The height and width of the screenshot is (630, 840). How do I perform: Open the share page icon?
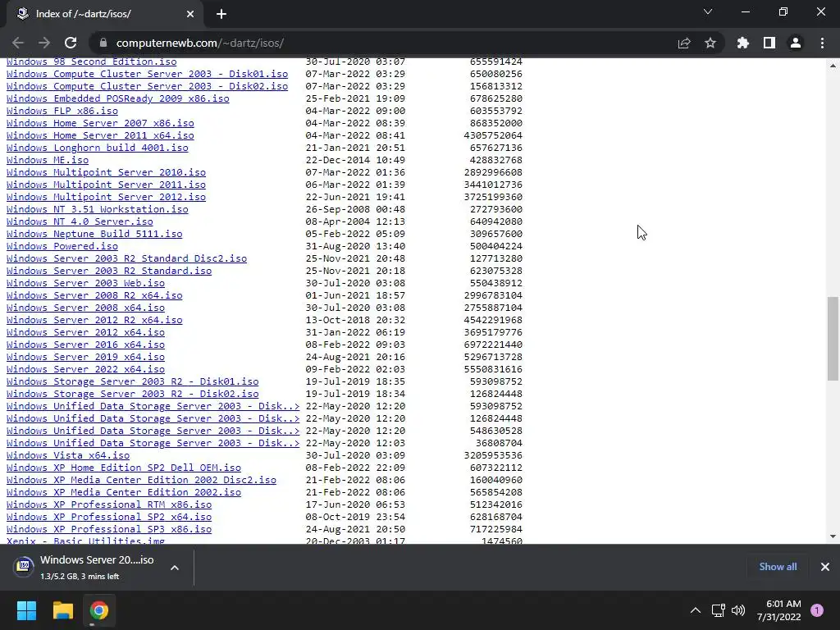pyautogui.click(x=684, y=43)
